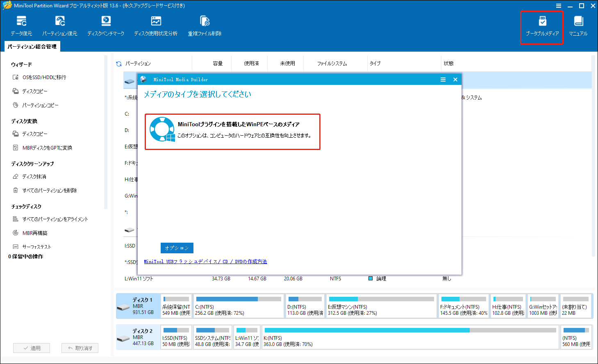
Task: Select ディスク抹消 wipe disk
Action: point(30,176)
